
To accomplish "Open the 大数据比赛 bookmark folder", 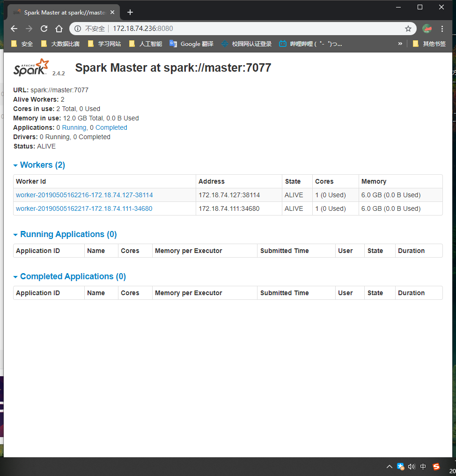I will click(60, 44).
